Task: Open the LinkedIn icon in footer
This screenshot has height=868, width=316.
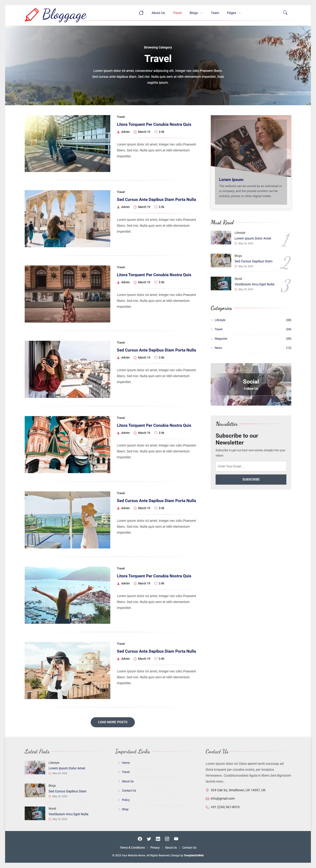Action: tap(158, 839)
